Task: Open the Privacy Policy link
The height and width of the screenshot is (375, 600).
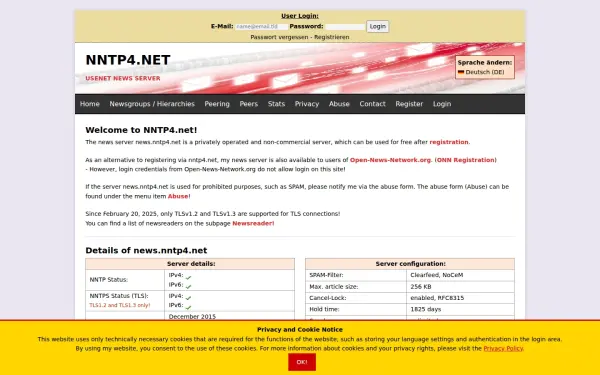Action: click(x=503, y=349)
